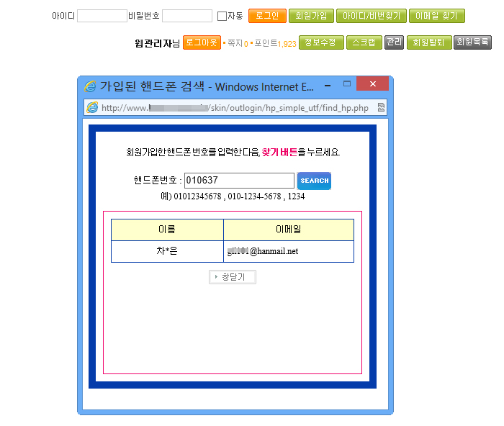Click the name cell 차*은
The image size is (504, 426).
167,251
